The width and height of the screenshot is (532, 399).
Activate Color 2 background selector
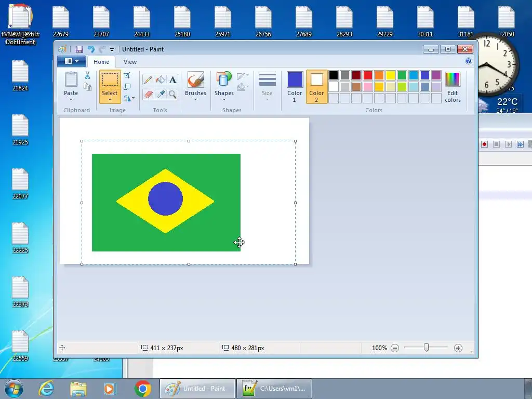coord(316,87)
